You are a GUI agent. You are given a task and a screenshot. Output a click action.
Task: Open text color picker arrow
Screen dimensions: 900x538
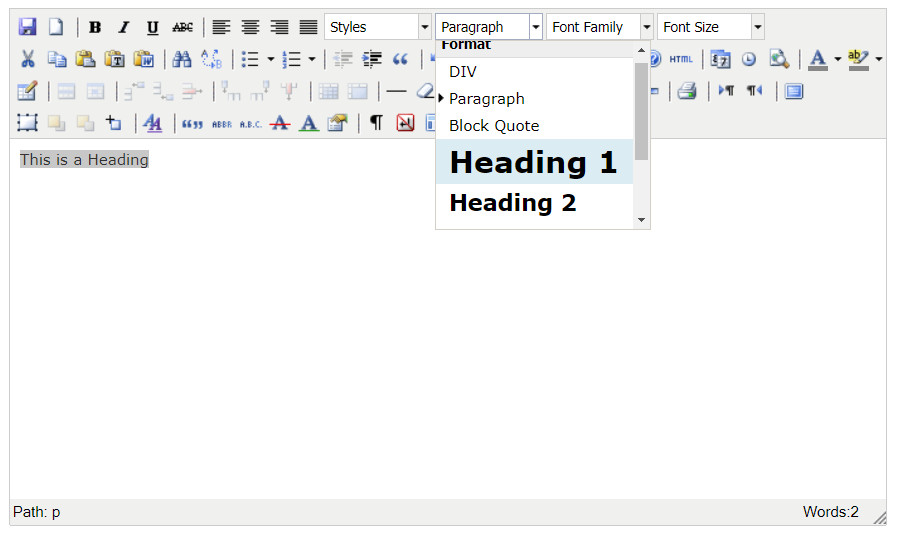pyautogui.click(x=838, y=59)
